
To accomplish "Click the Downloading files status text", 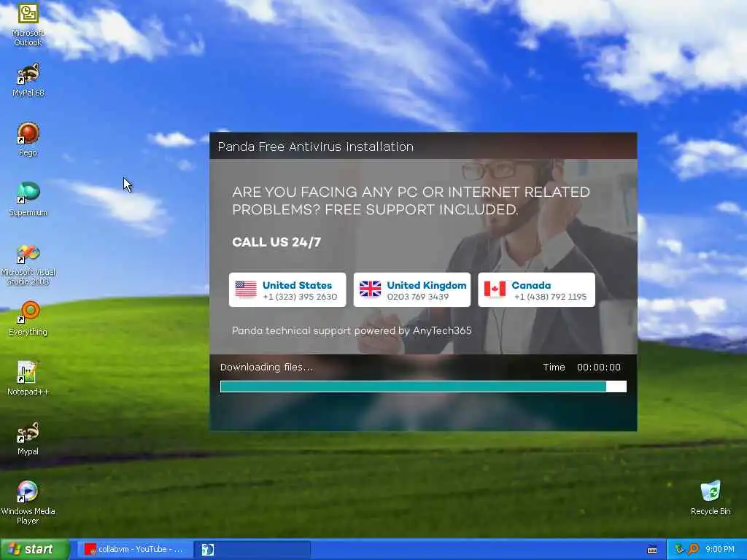I will (266, 367).
